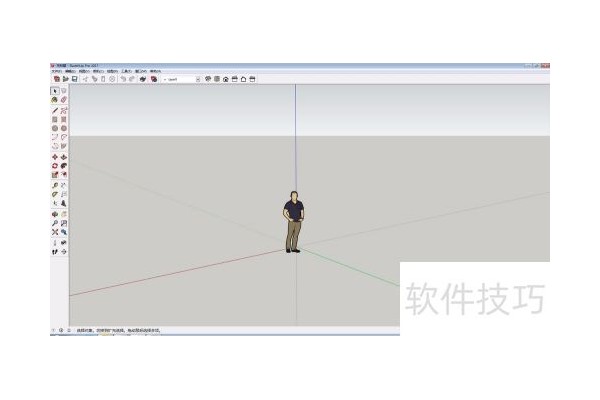Switch to Right view icon
This screenshot has height=400, width=600.
click(235, 79)
